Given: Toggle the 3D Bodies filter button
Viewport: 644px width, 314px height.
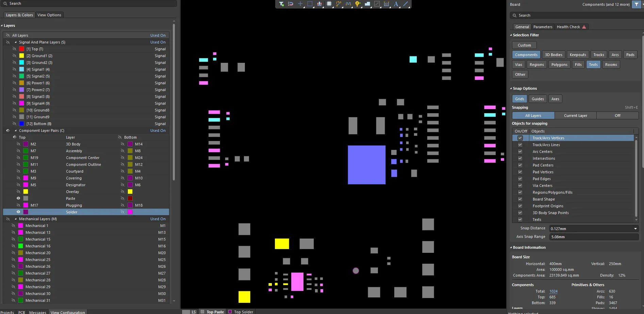Looking at the screenshot, I should tap(554, 55).
